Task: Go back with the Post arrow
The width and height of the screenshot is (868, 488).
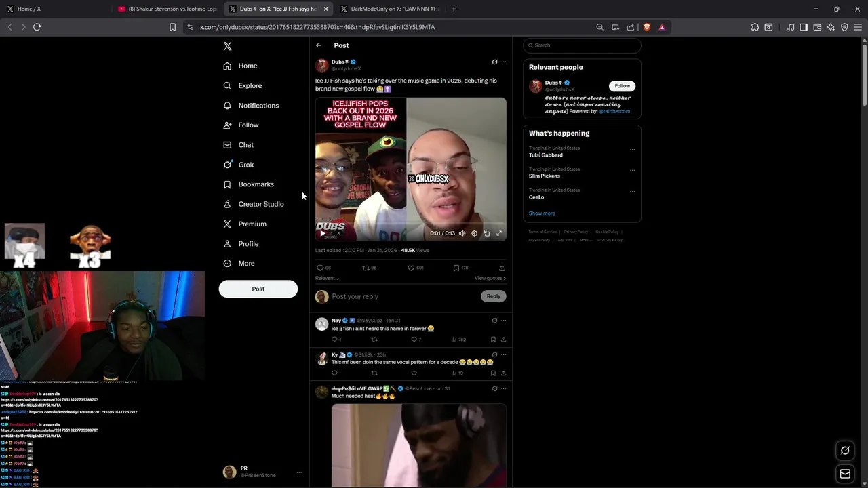Action: pos(319,45)
